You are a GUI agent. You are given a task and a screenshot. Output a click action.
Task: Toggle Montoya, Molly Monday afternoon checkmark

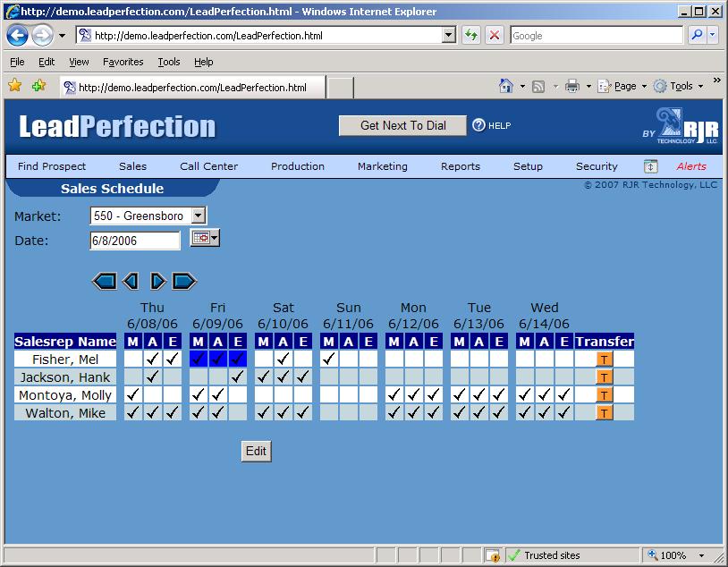coord(414,395)
